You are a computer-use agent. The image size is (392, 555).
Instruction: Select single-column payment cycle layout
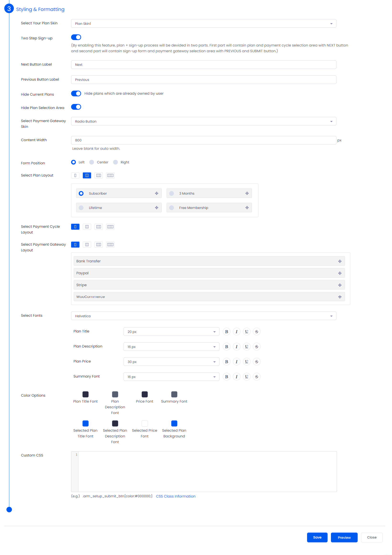click(75, 227)
